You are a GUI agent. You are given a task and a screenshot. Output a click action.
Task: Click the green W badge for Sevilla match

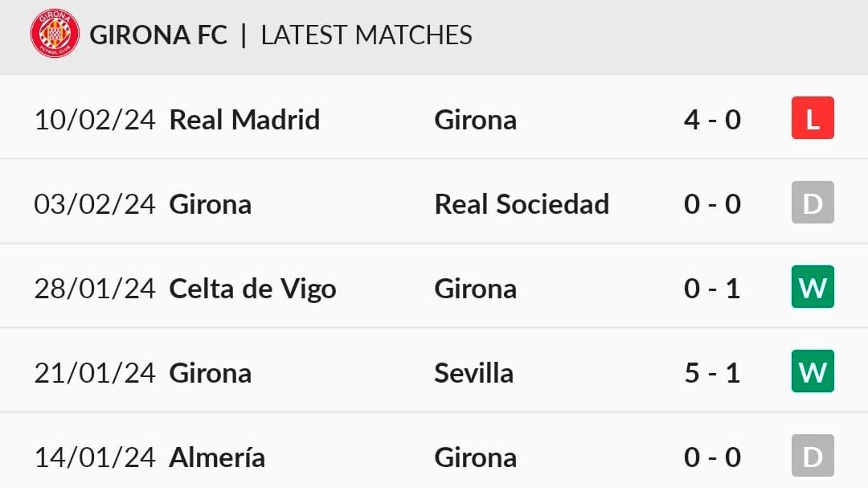tap(813, 371)
